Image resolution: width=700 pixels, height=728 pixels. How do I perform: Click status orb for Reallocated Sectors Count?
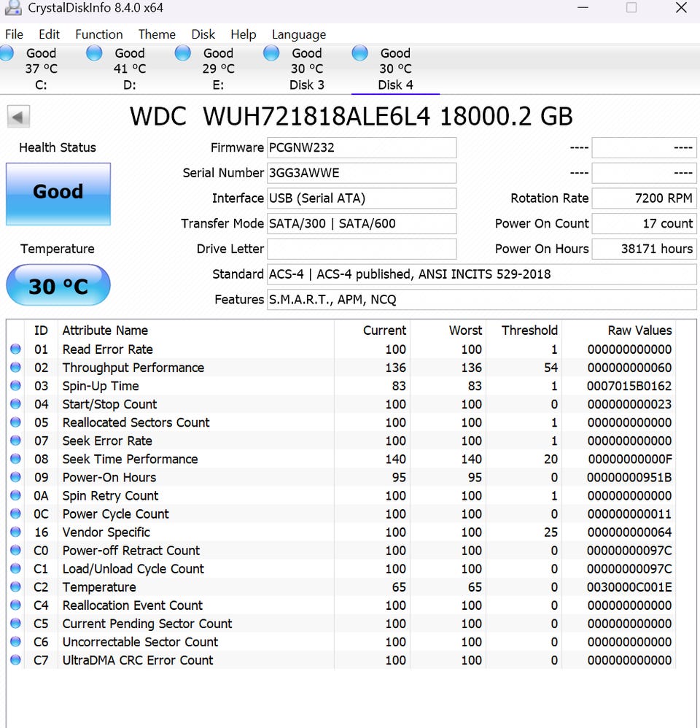(16, 422)
